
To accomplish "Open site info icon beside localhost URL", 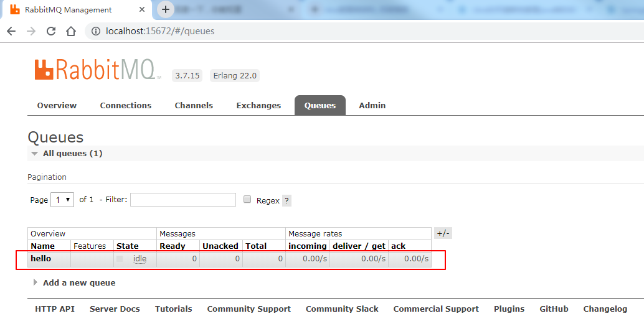I will tap(96, 31).
